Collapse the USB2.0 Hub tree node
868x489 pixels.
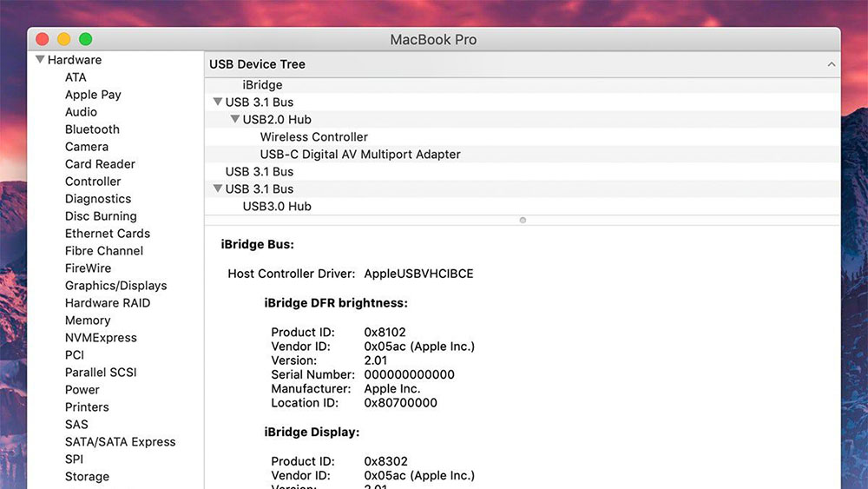tap(235, 119)
